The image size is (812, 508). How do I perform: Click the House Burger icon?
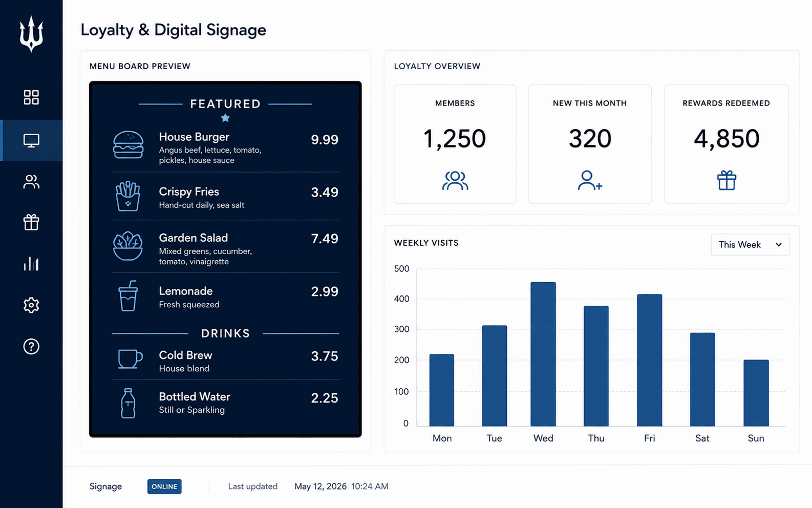click(x=128, y=145)
